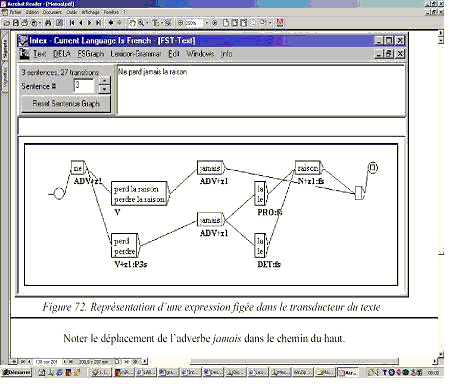Click the Acrobat taskbar button
The height and width of the screenshot is (384, 450).
point(348,373)
